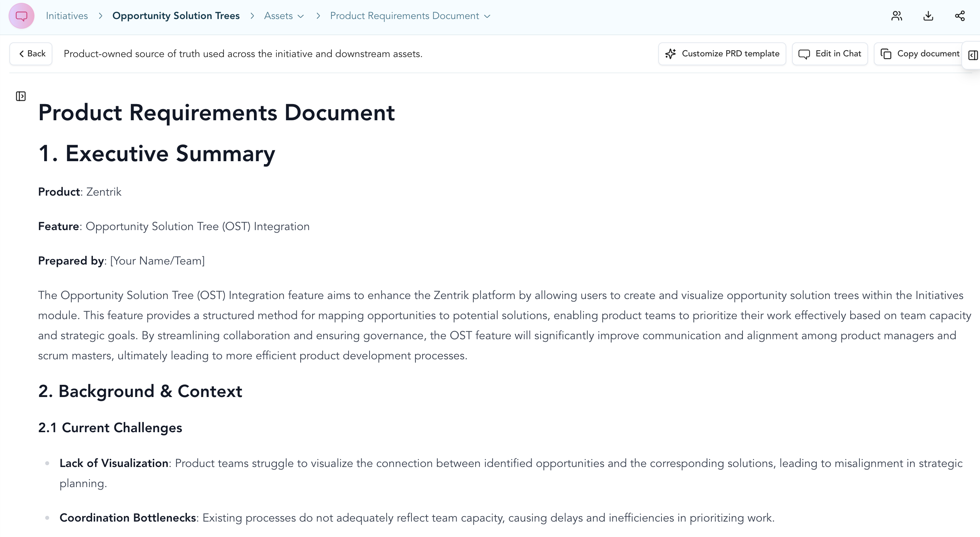The image size is (980, 537).
Task: Expand the Assets dropdown chevron
Action: coord(301,17)
